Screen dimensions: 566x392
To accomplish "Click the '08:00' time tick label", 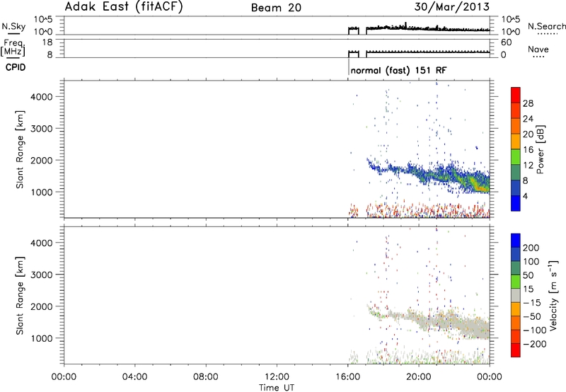I will (206, 377).
